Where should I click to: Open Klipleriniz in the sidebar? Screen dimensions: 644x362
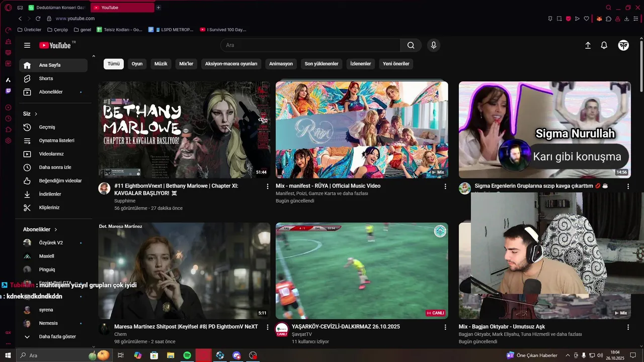pyautogui.click(x=53, y=208)
